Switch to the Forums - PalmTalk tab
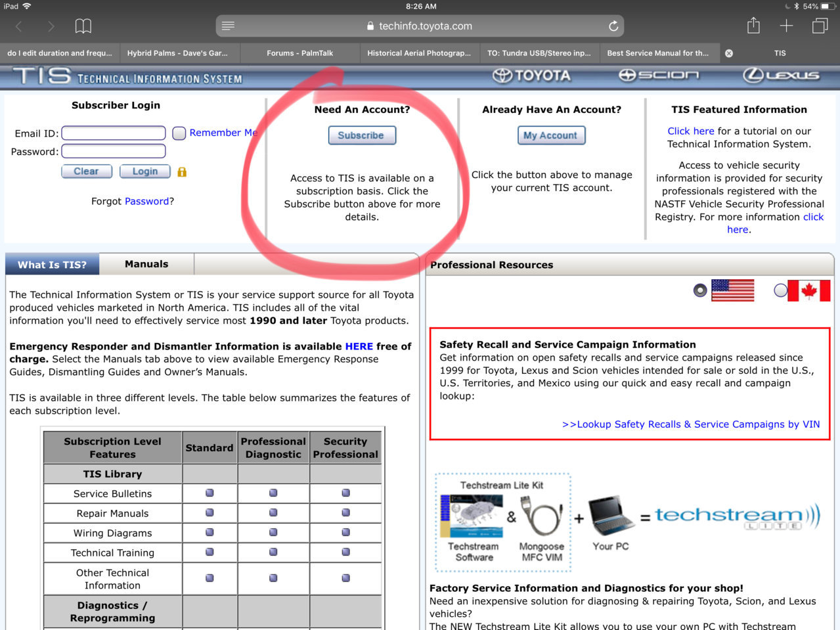Screen dimensions: 840x630 pyautogui.click(x=300, y=53)
